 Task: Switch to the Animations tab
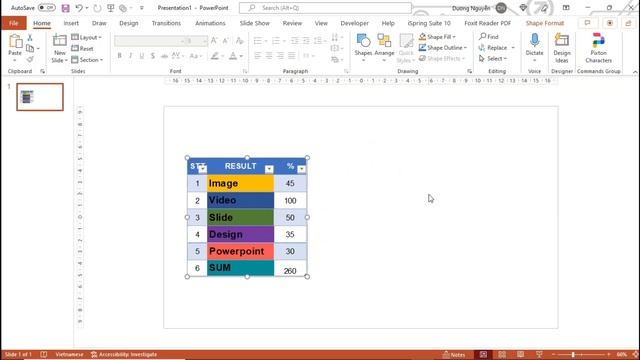tap(210, 23)
